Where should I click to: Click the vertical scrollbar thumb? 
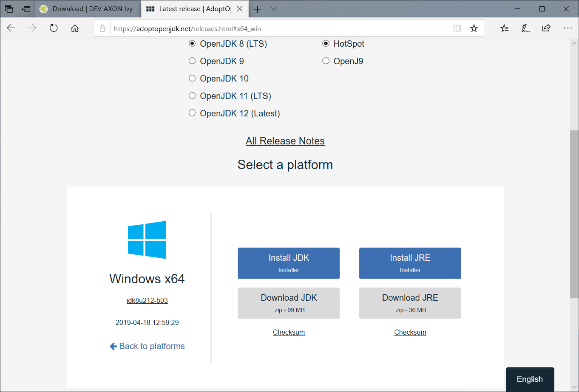click(574, 214)
